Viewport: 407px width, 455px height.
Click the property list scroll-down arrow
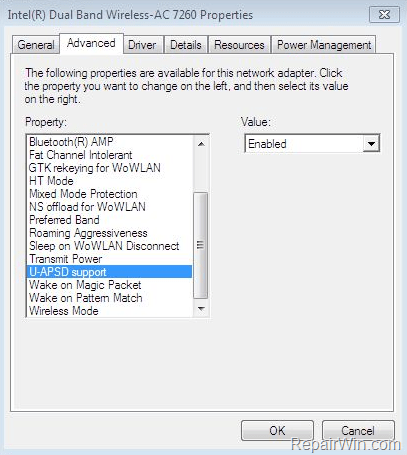[x=201, y=308]
